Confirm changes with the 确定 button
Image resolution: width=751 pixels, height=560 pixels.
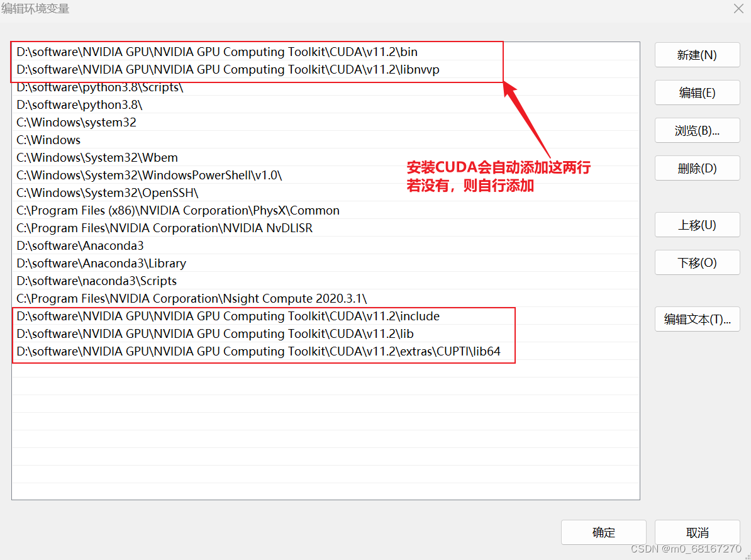[x=603, y=532]
